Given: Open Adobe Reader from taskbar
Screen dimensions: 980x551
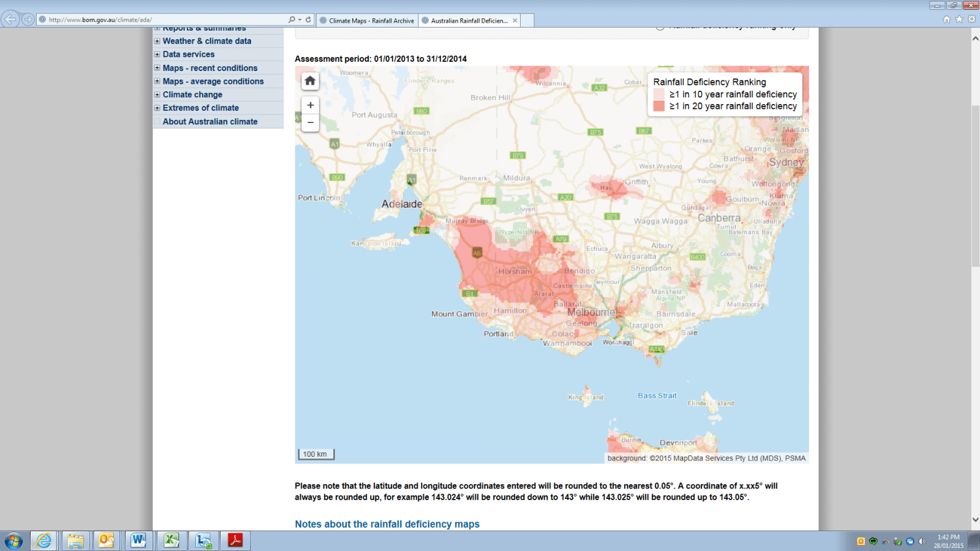Looking at the screenshot, I should point(235,541).
